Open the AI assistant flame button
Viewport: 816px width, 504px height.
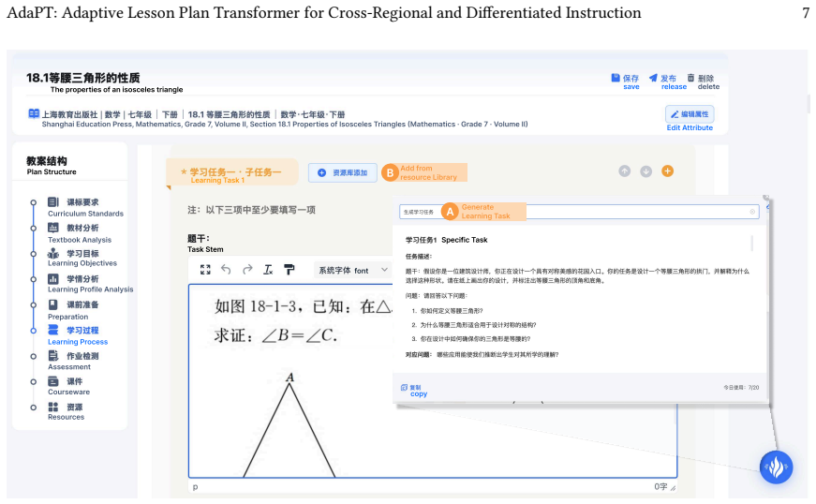click(776, 467)
